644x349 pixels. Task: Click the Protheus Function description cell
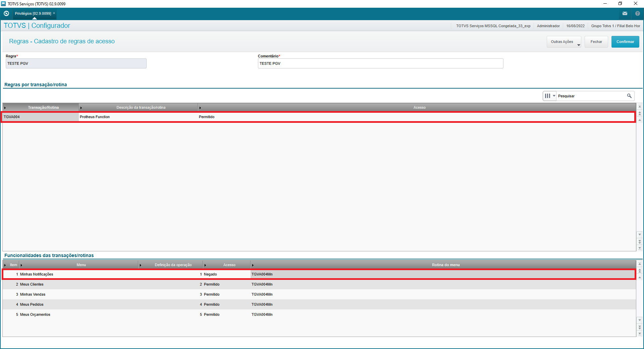click(138, 117)
